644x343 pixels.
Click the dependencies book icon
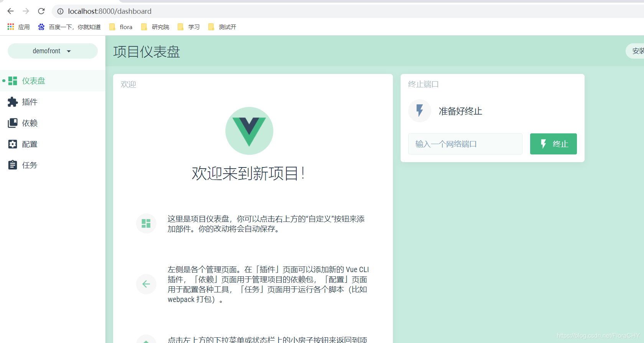point(13,123)
